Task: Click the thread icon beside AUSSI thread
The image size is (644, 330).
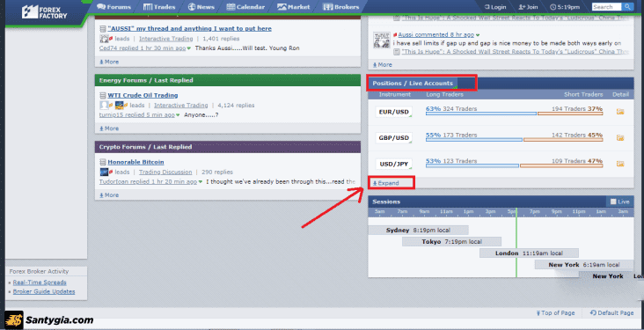Action: (103, 29)
